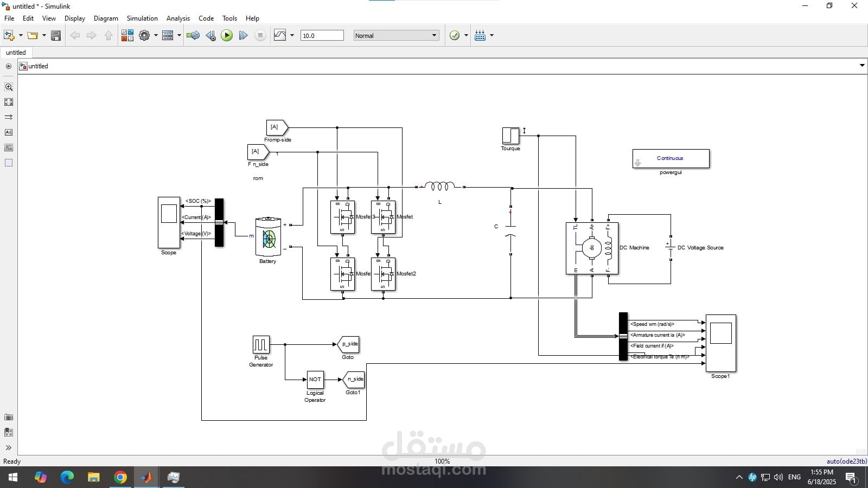Click the simulation stop time field
The width and height of the screenshot is (868, 488).
coord(322,36)
